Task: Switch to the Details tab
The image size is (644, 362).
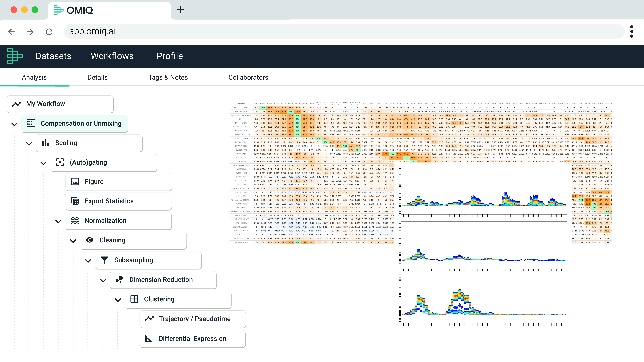Action: pyautogui.click(x=98, y=77)
